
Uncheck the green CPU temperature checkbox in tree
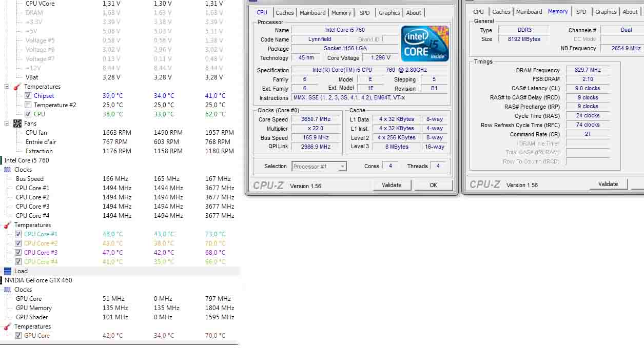pos(28,114)
